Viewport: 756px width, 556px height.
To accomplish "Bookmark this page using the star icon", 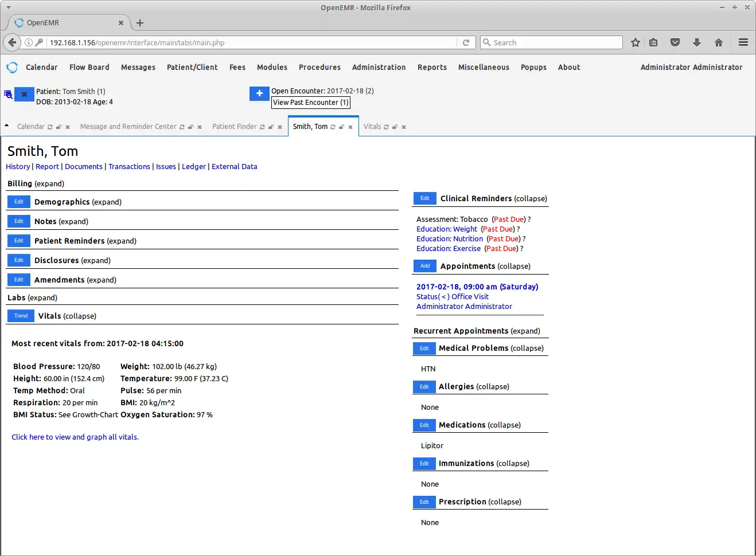I will (635, 42).
